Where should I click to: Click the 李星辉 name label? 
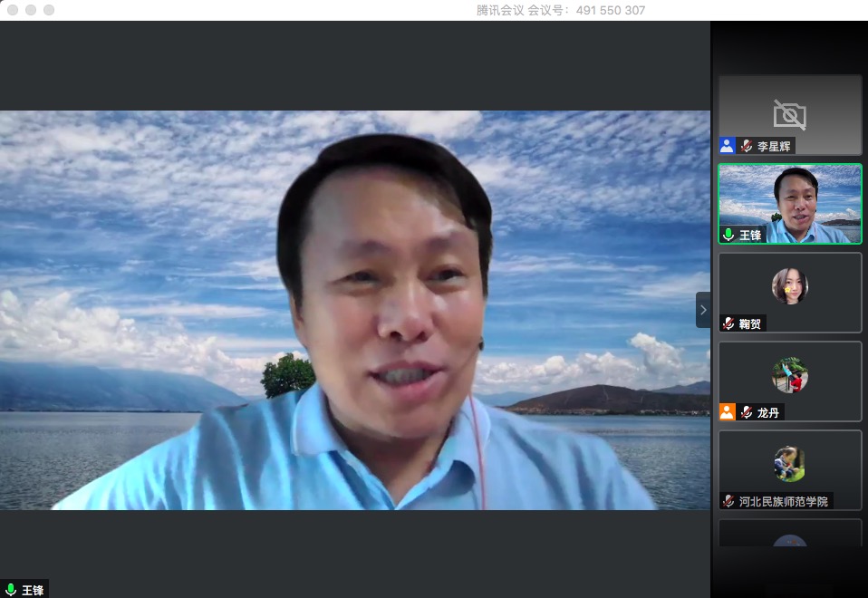(x=774, y=146)
